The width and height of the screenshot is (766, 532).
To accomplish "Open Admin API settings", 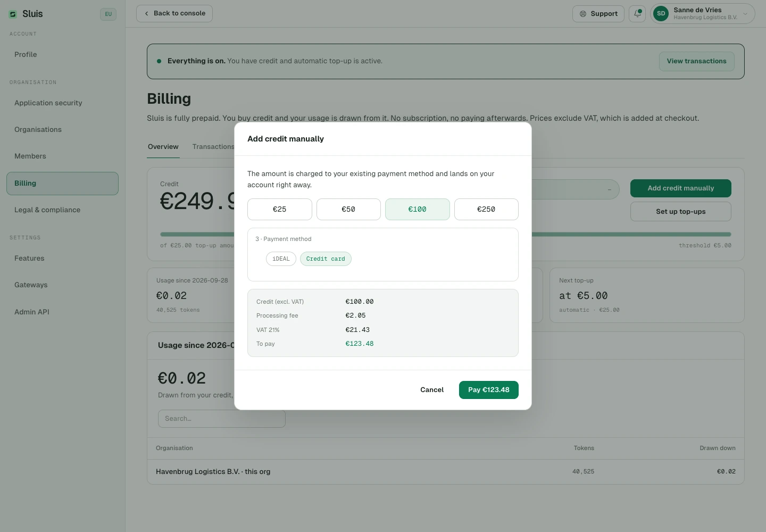I will (x=62, y=312).
